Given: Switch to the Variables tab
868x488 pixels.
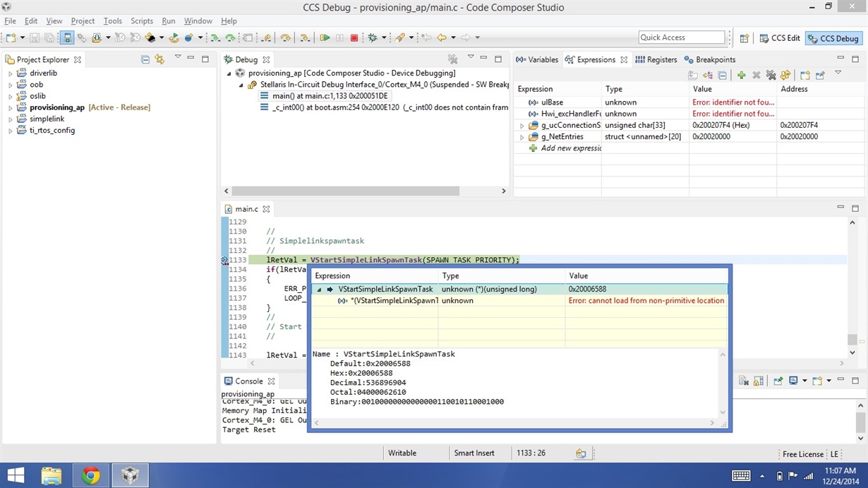Looking at the screenshot, I should click(x=537, y=59).
